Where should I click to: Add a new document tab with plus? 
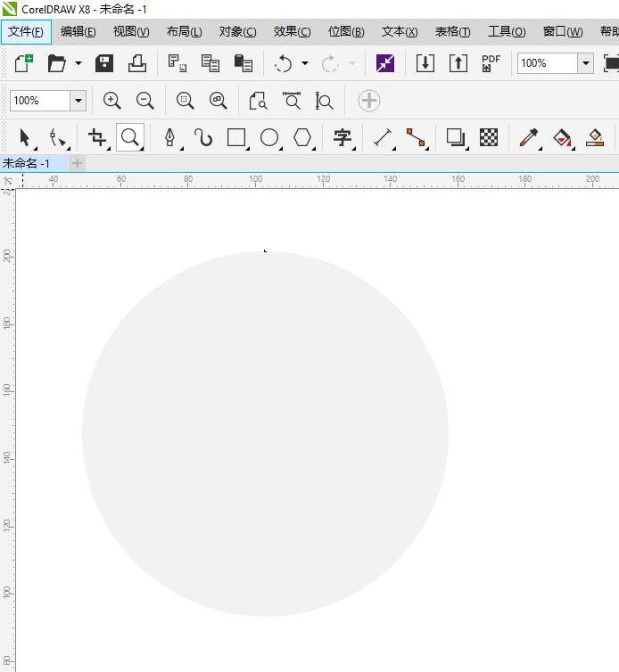tap(78, 163)
